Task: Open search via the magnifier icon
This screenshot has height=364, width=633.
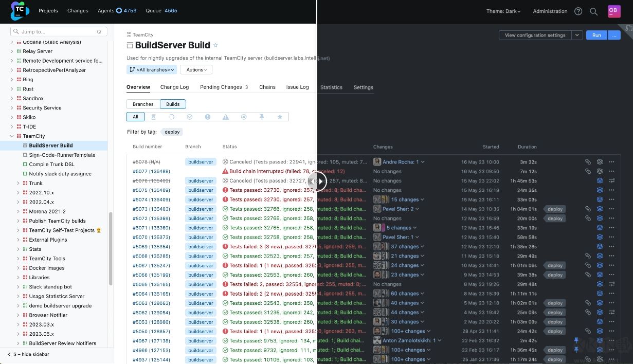Action: (x=593, y=11)
